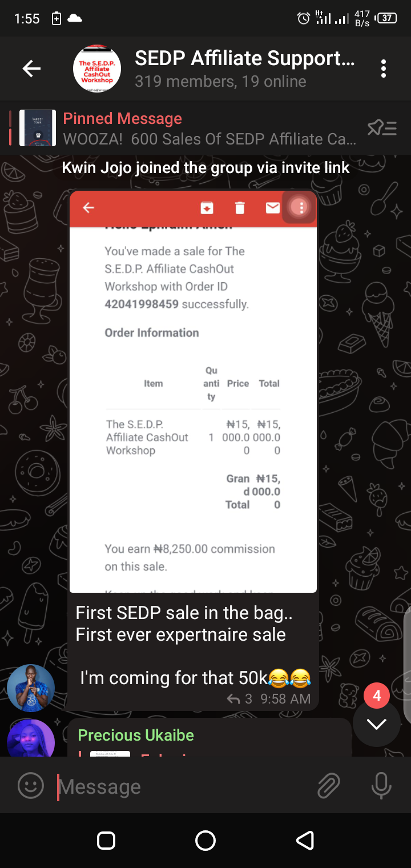The width and height of the screenshot is (411, 868).
Task: Open sender's avatar in blue jersey
Action: (x=31, y=688)
